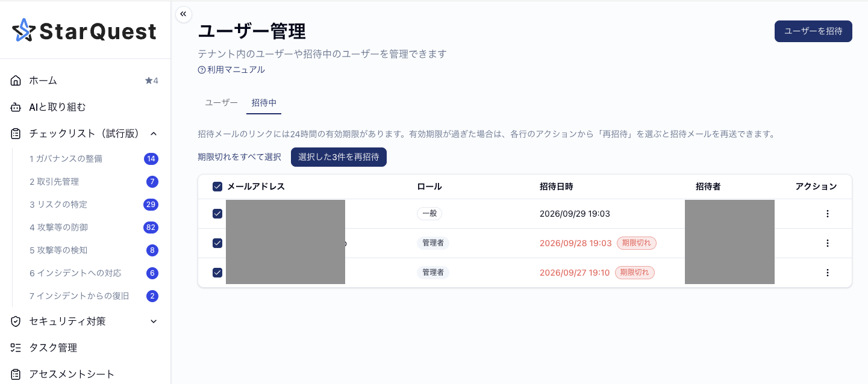Click the ロール column header
868x384 pixels.
coord(429,187)
